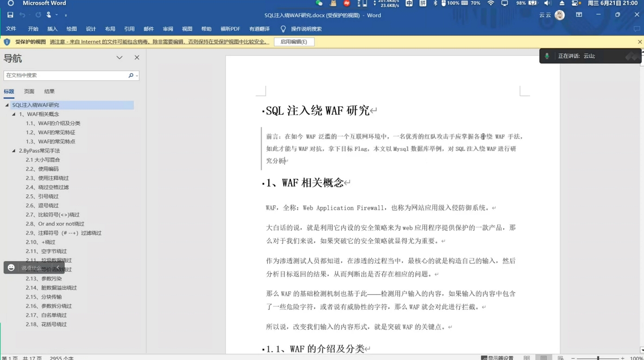Collapse the SQL注入绕WAF研究 heading tree
This screenshot has height=360, width=644.
pyautogui.click(x=7, y=105)
